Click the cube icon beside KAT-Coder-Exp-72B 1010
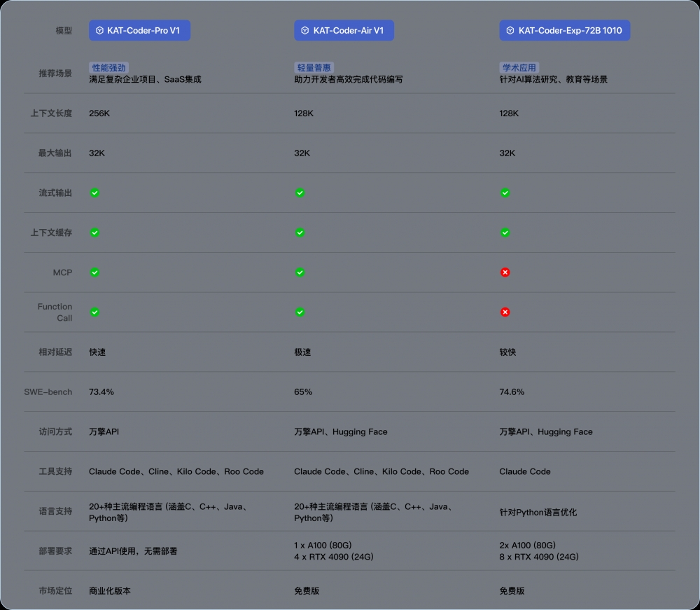700x610 pixels. click(x=510, y=31)
